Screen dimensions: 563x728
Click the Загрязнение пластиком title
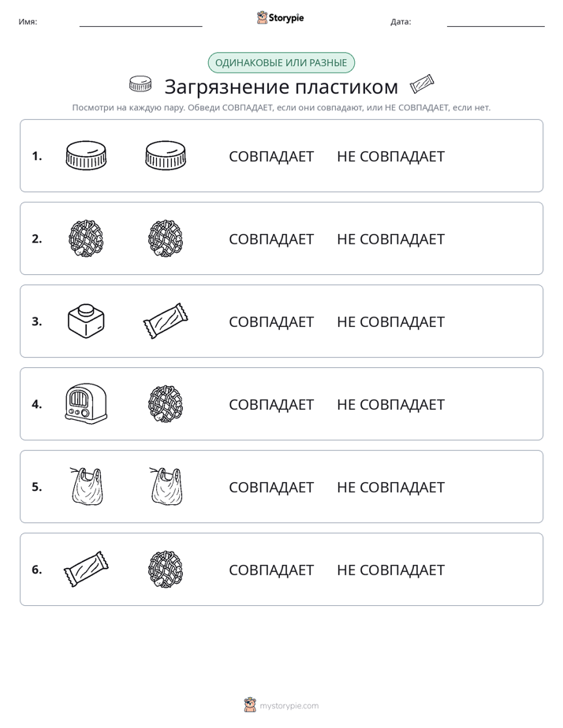tap(281, 87)
